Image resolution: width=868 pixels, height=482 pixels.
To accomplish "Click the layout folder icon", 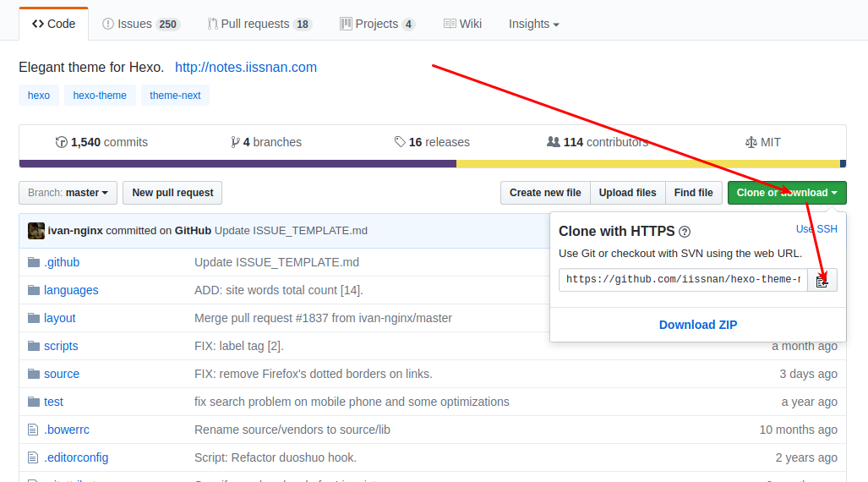I will tap(34, 318).
